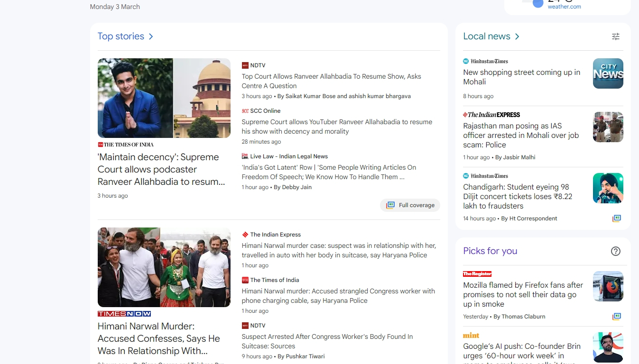Open Himani Narwal suspect relationship Indian Express article

[x=339, y=250]
